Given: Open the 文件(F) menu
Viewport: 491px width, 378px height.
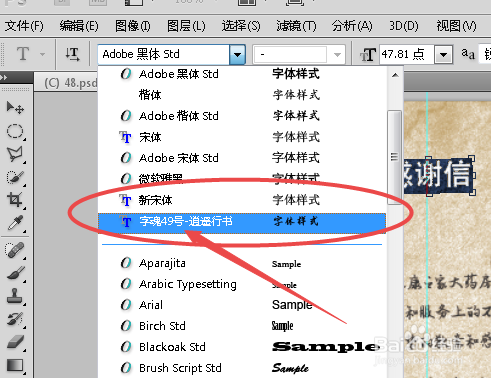Looking at the screenshot, I should point(24,26).
